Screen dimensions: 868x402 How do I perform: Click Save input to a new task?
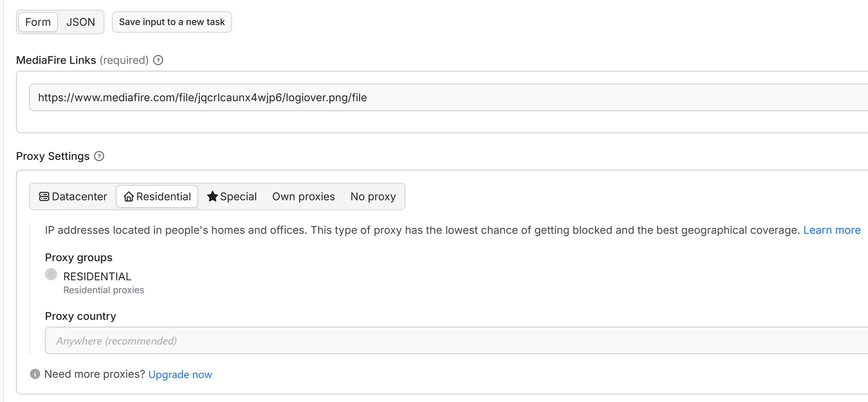tap(172, 22)
